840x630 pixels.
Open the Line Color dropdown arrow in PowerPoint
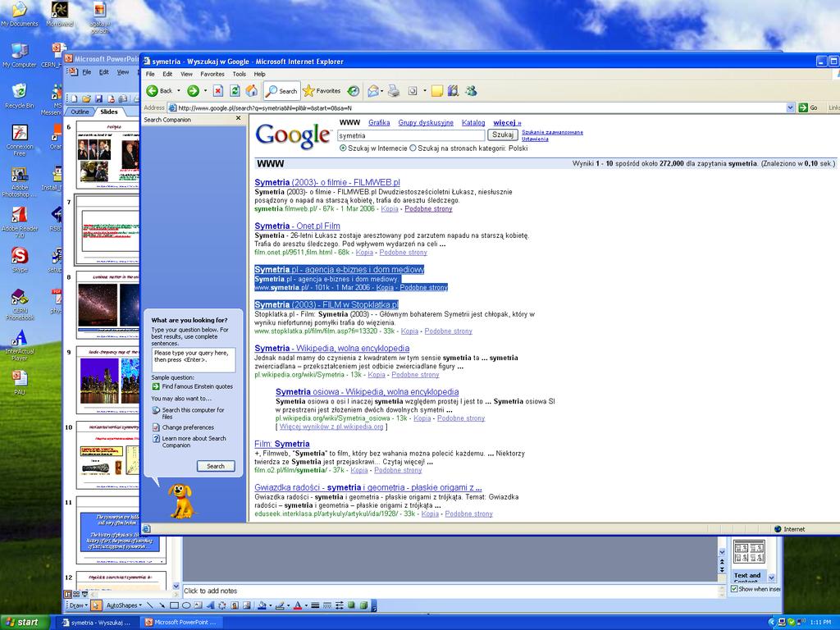[x=288, y=605]
